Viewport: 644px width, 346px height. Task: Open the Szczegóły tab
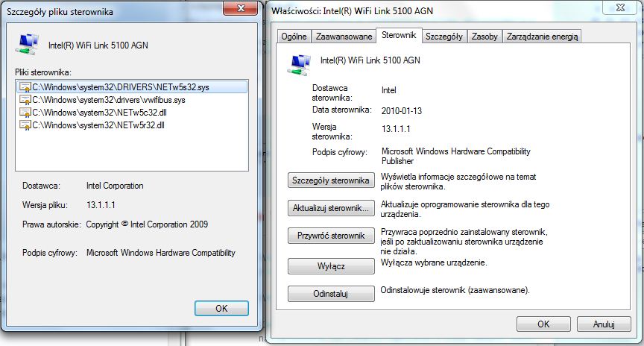pyautogui.click(x=444, y=37)
